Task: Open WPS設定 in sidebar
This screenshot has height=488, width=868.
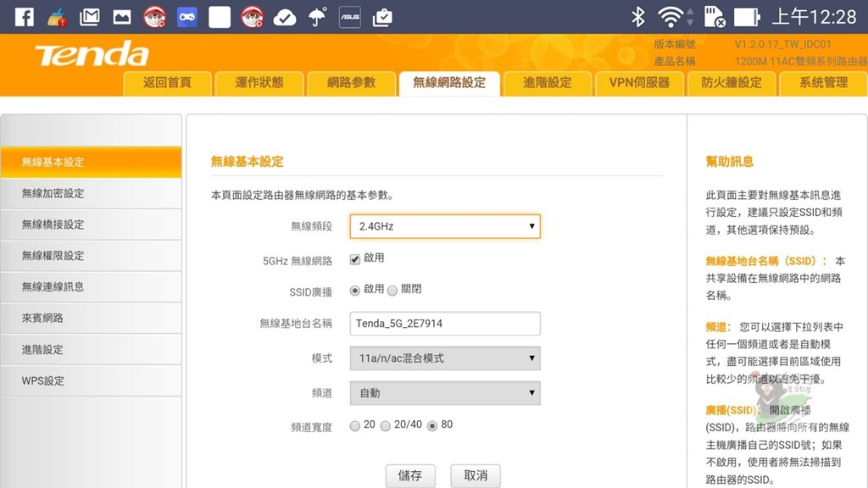Action: [92, 380]
